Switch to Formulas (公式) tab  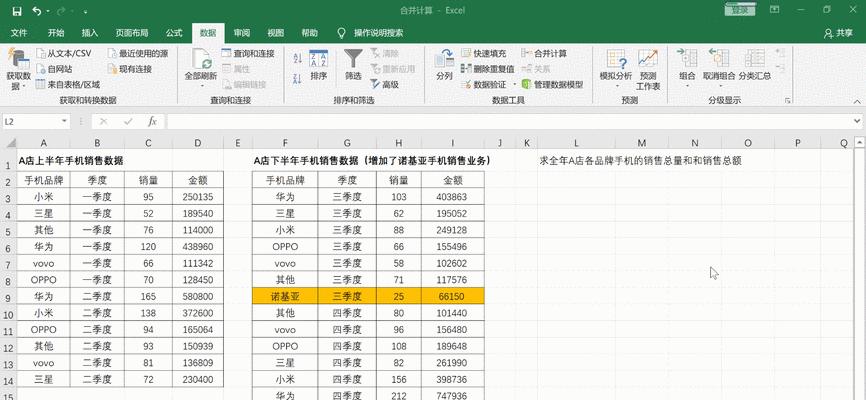click(173, 33)
